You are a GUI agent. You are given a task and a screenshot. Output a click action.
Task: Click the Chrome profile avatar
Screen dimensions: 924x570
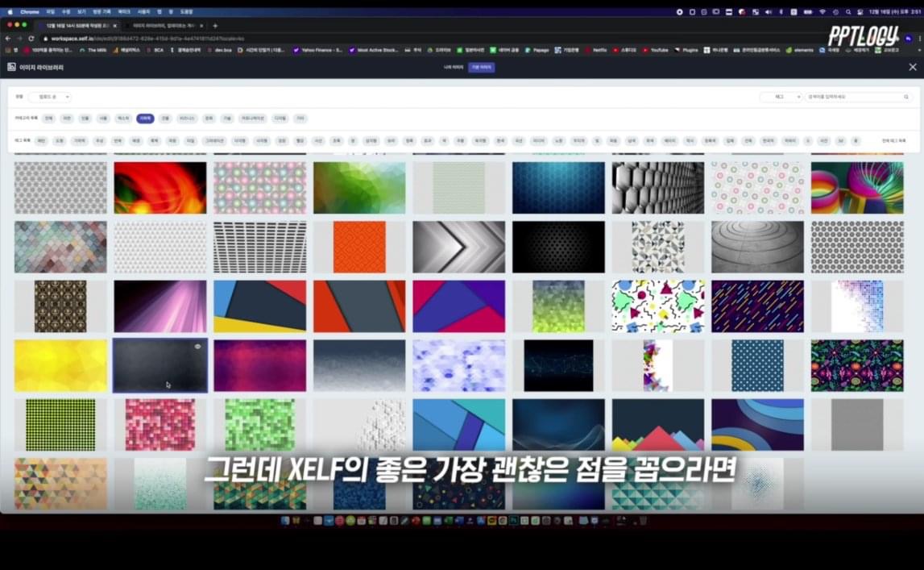(908, 39)
